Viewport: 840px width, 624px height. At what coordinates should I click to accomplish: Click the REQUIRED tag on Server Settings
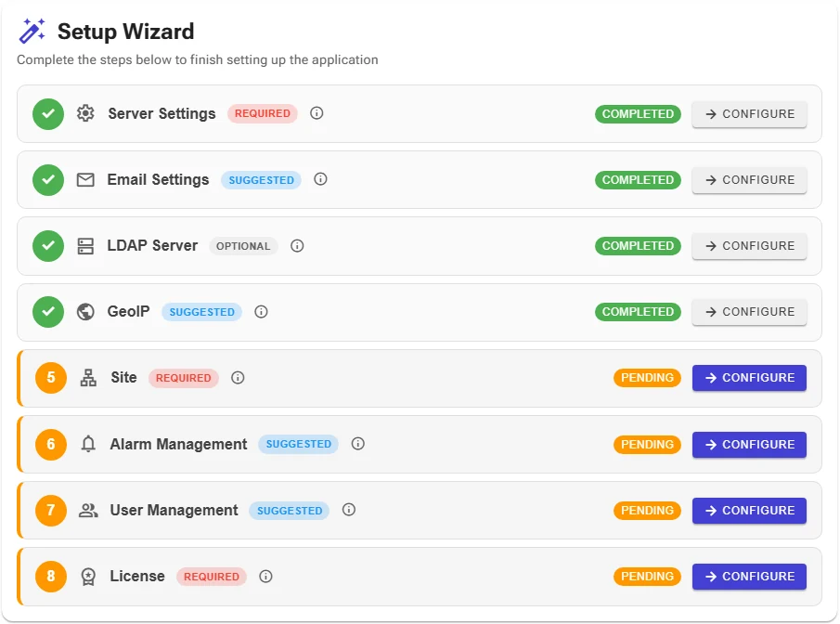pyautogui.click(x=263, y=113)
